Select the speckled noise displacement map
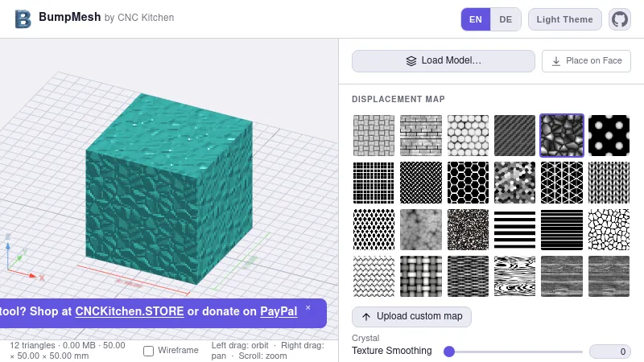 [x=468, y=229]
